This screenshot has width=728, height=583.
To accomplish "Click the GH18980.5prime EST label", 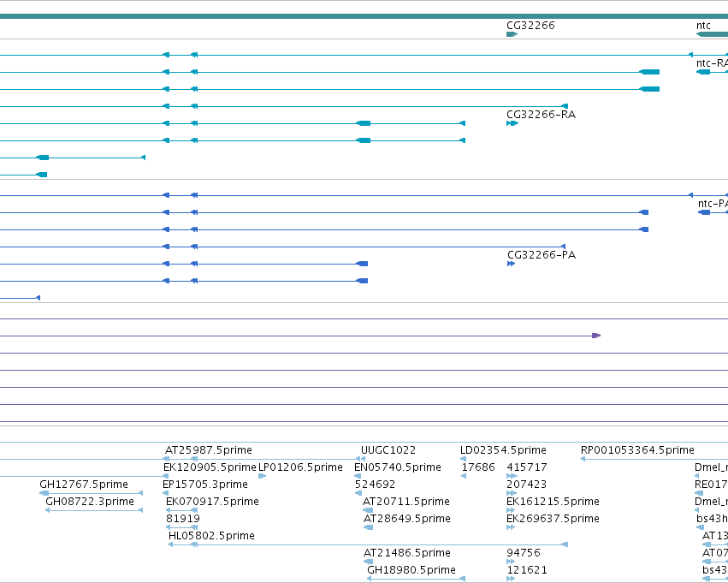I will pos(411,570).
